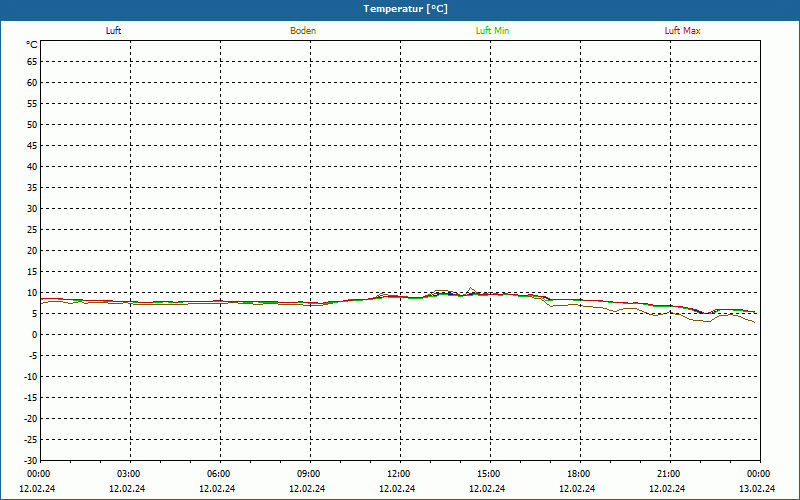800x500 pixels.
Task: Click the brown Boden legend label
Action: 303,31
